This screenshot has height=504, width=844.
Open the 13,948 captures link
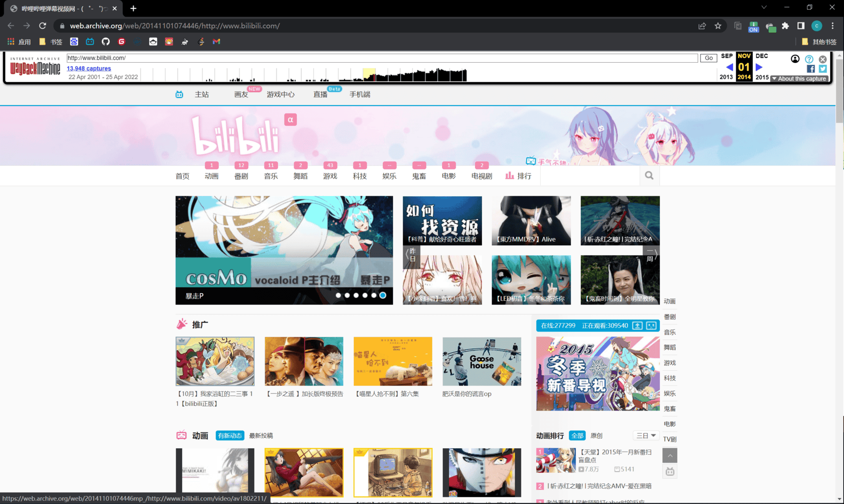coord(89,68)
